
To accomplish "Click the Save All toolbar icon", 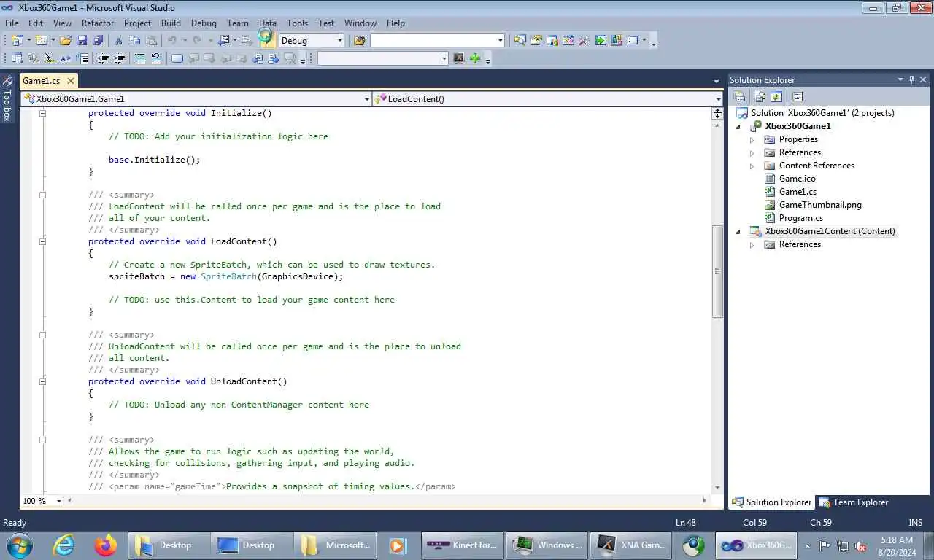I will (97, 40).
